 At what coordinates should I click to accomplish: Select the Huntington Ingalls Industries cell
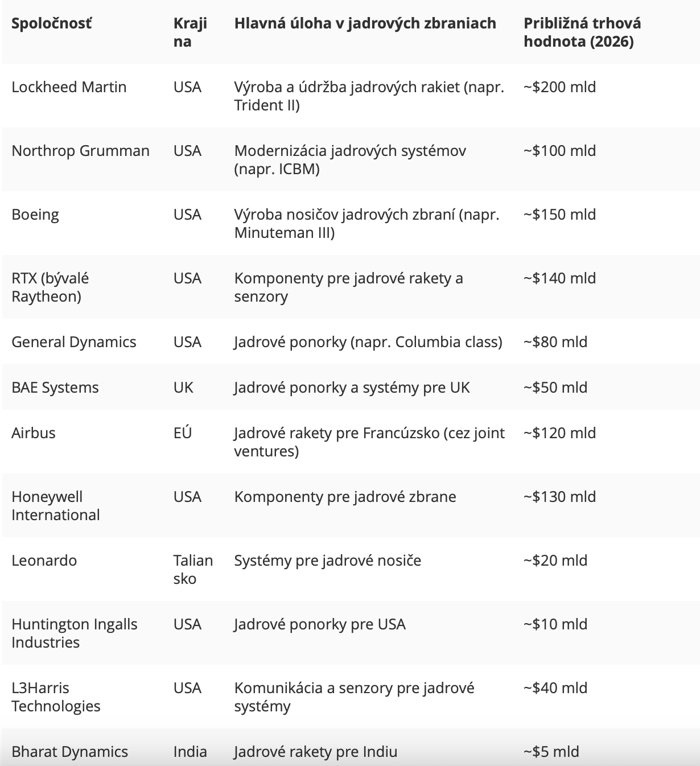(74, 633)
